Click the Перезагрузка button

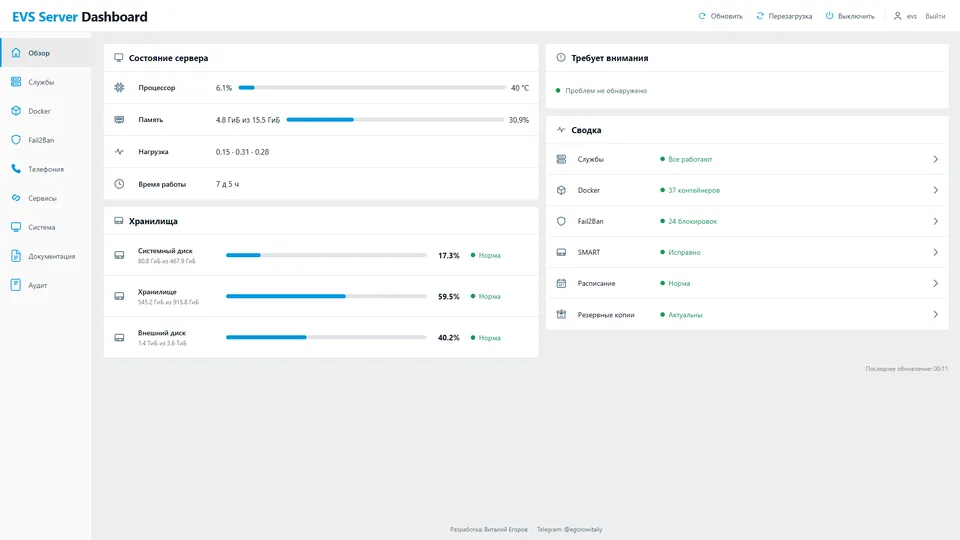click(784, 16)
